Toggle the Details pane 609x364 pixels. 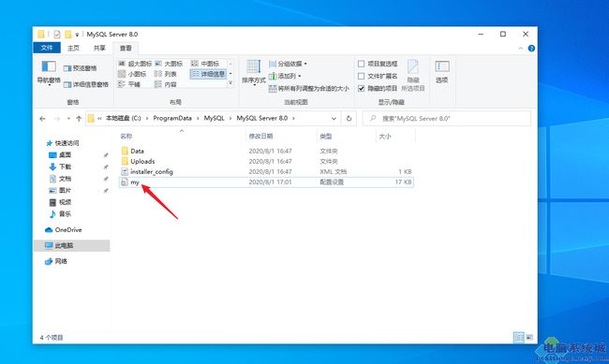[x=86, y=84]
